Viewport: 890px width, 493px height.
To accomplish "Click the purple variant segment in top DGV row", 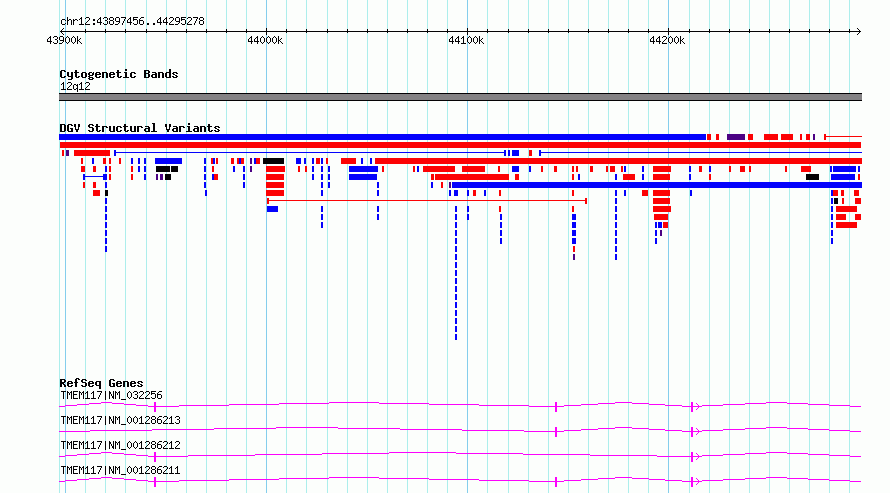I will (736, 137).
